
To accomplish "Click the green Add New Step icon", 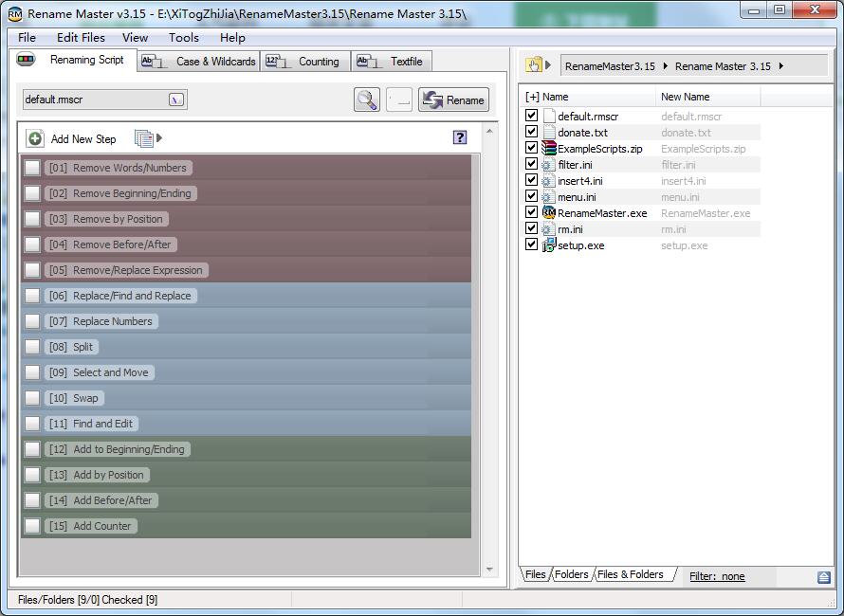I will pos(35,138).
